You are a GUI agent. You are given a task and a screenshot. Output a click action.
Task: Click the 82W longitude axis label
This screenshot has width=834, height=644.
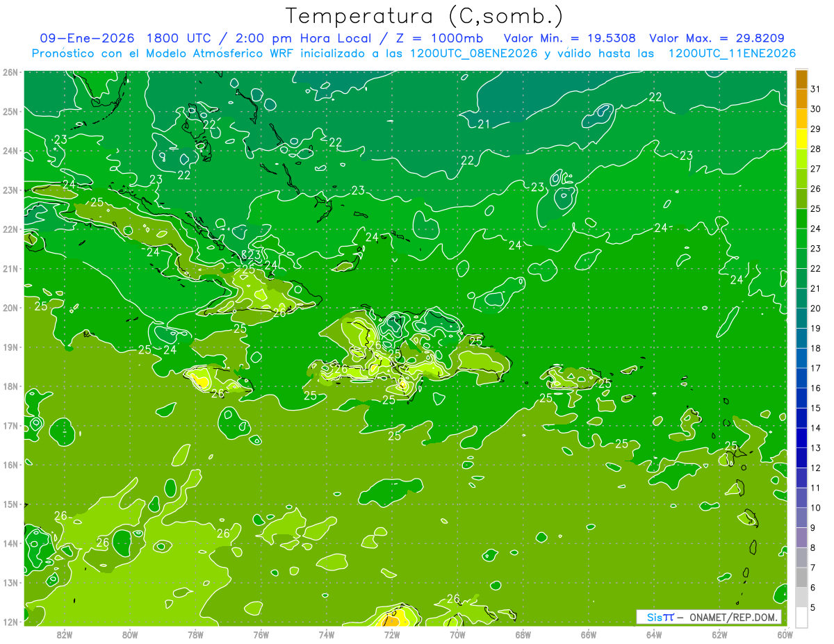tap(65, 634)
